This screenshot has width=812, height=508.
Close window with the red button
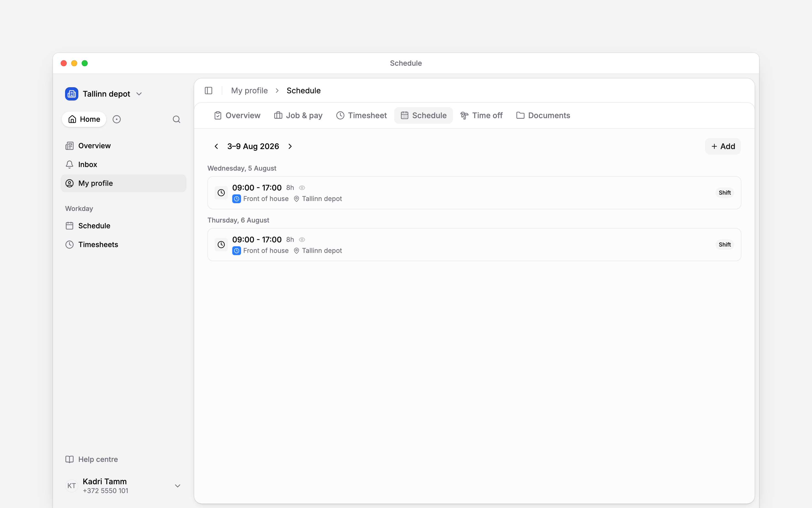[x=64, y=63]
